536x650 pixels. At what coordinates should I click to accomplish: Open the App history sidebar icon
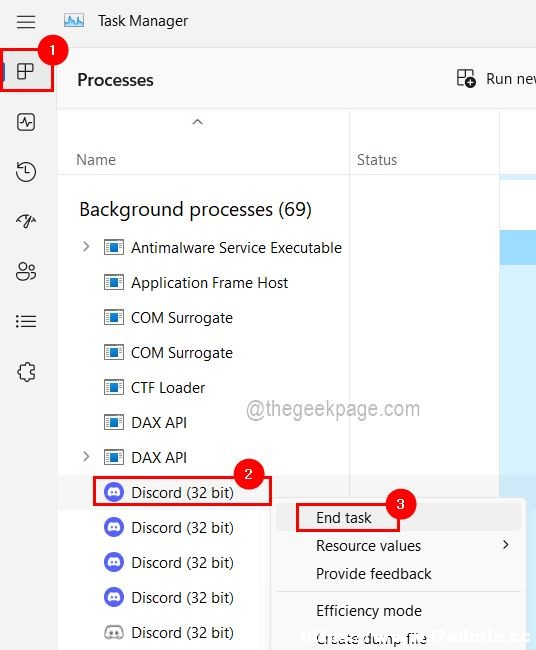click(26, 172)
